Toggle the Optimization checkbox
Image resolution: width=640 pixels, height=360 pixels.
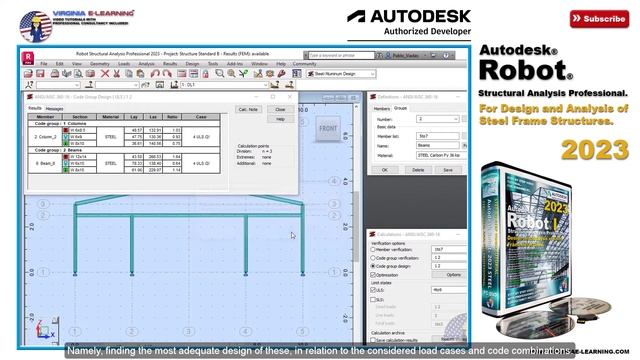coord(373,275)
